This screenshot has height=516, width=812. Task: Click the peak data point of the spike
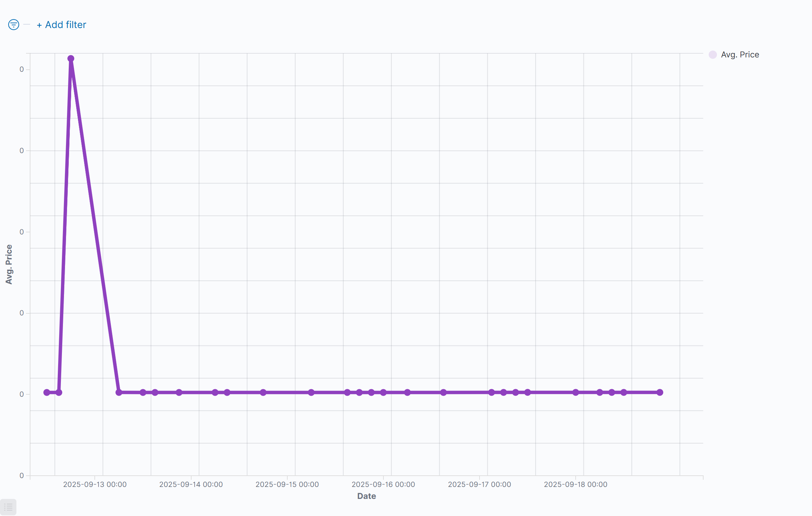click(x=71, y=58)
